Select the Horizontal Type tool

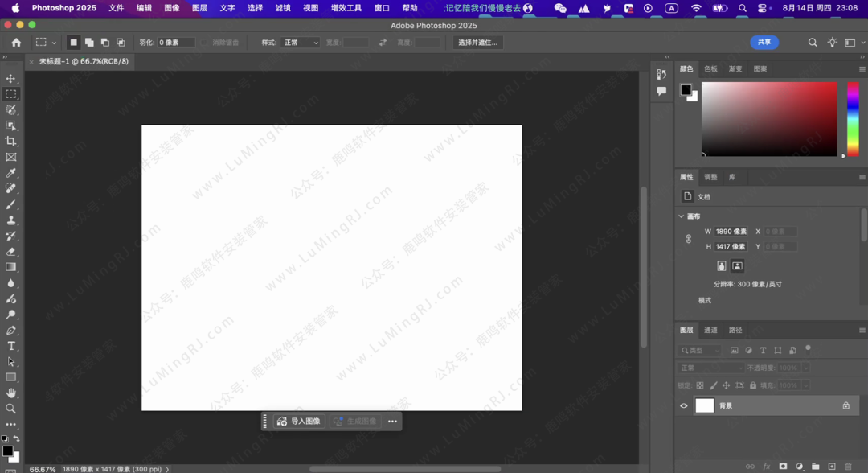pos(11,346)
